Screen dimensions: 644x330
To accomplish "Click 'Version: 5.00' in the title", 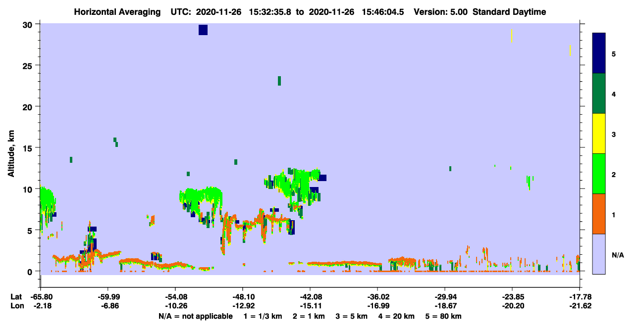I will point(441,12).
